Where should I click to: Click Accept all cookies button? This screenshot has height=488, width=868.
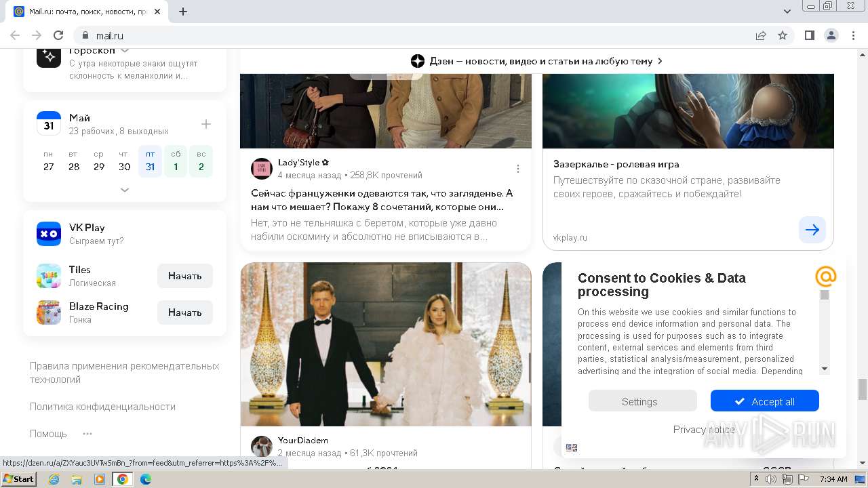click(x=765, y=401)
